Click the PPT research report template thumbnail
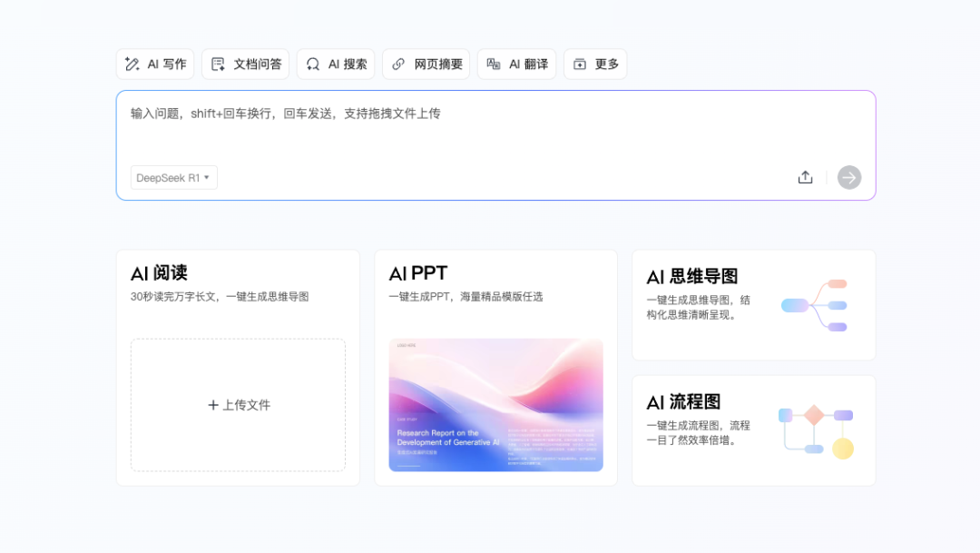980x553 pixels. [x=495, y=406]
